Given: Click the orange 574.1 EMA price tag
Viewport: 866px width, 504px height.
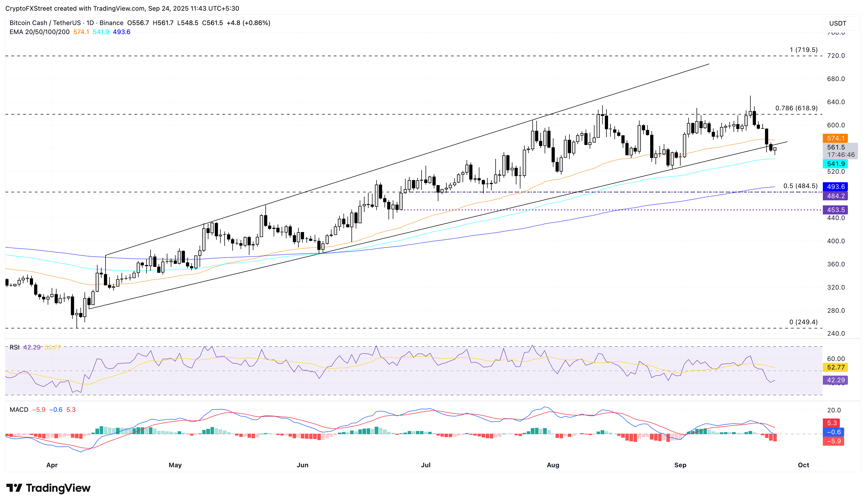Looking at the screenshot, I should pos(835,138).
